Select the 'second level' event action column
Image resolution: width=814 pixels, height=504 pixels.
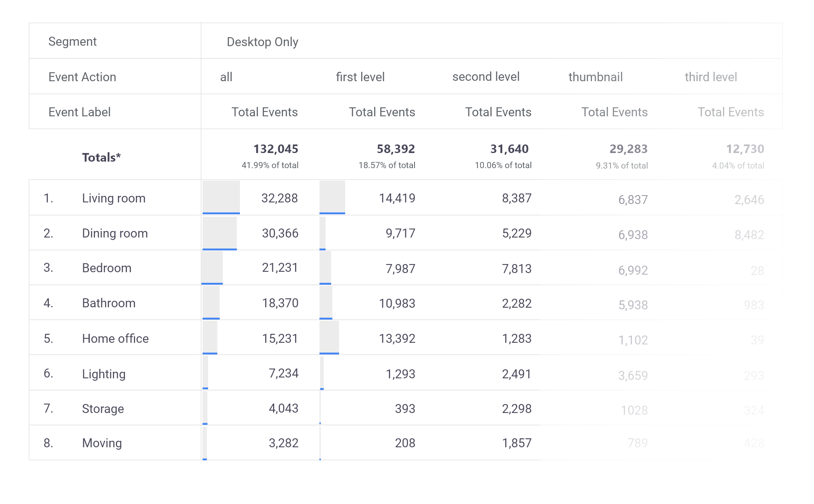[486, 77]
